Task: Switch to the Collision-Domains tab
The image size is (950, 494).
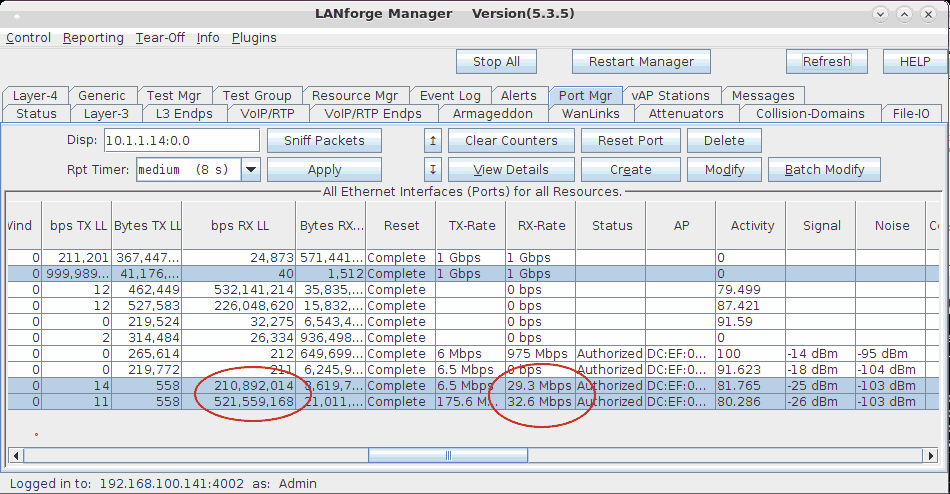Action: point(811,114)
